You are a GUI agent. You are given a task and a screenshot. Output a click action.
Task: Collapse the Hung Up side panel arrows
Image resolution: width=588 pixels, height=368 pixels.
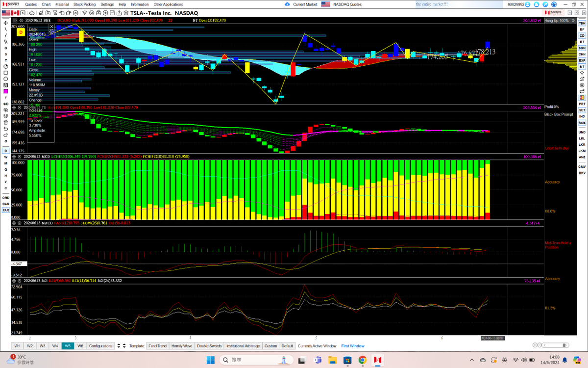572,21
